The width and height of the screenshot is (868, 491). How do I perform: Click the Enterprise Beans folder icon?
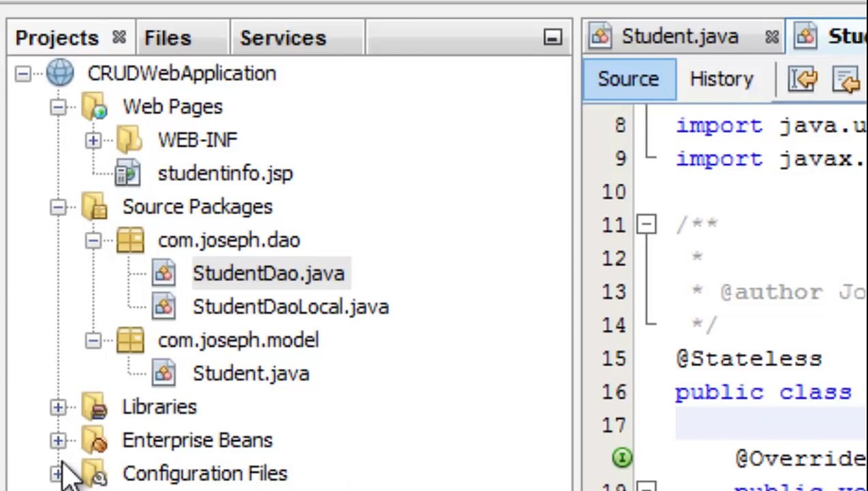95,441
